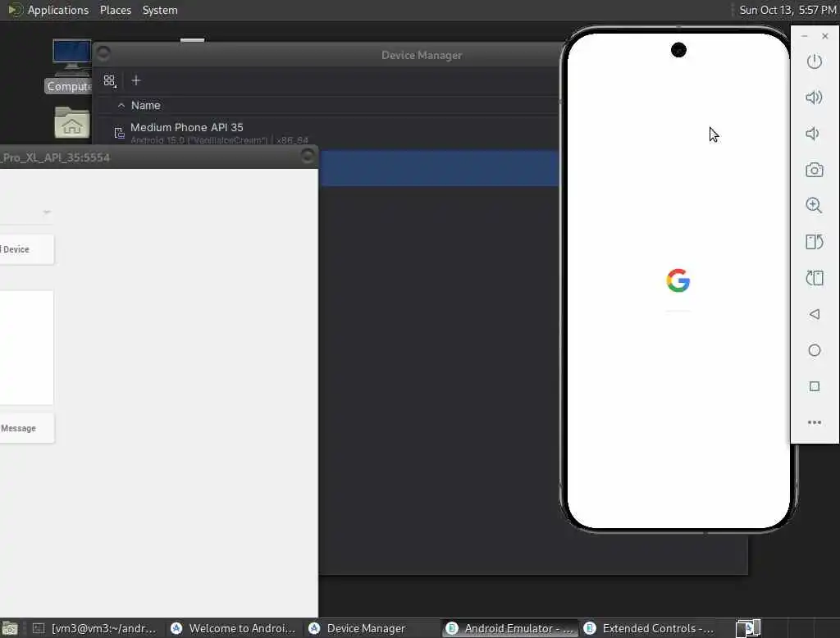Screen dimensions: 840x638
Task: Toggle the Name column sort chevron
Action: pos(121,106)
